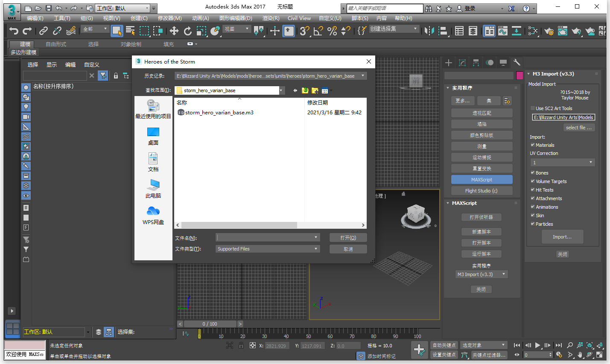The height and width of the screenshot is (364, 610).
Task: Open the Mirror tool
Action: tap(429, 31)
